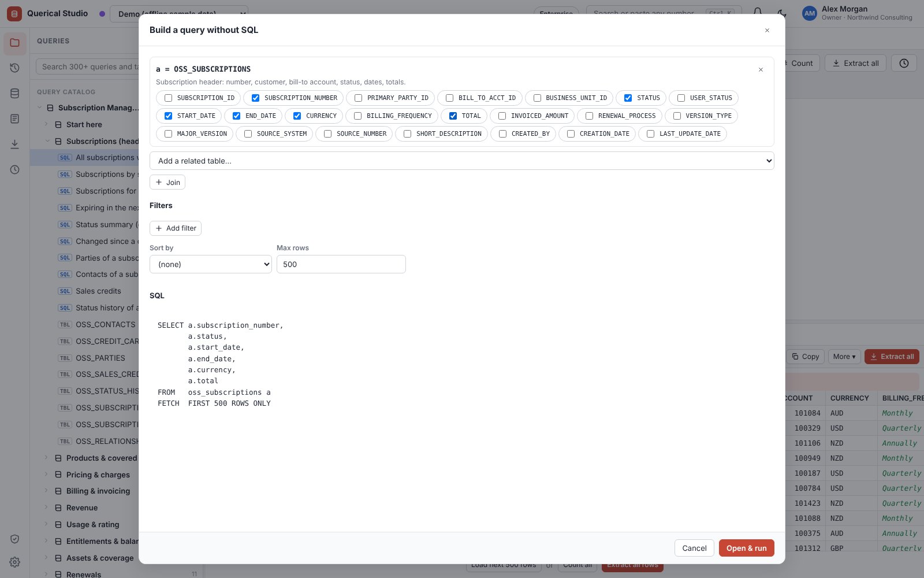Select the Status summary query
The image size is (924, 578).
pos(84,225)
